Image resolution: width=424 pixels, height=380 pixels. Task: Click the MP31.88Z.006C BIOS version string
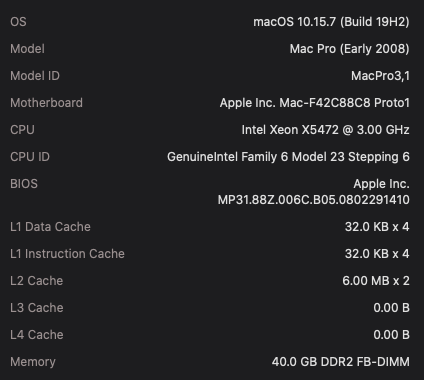(314, 200)
